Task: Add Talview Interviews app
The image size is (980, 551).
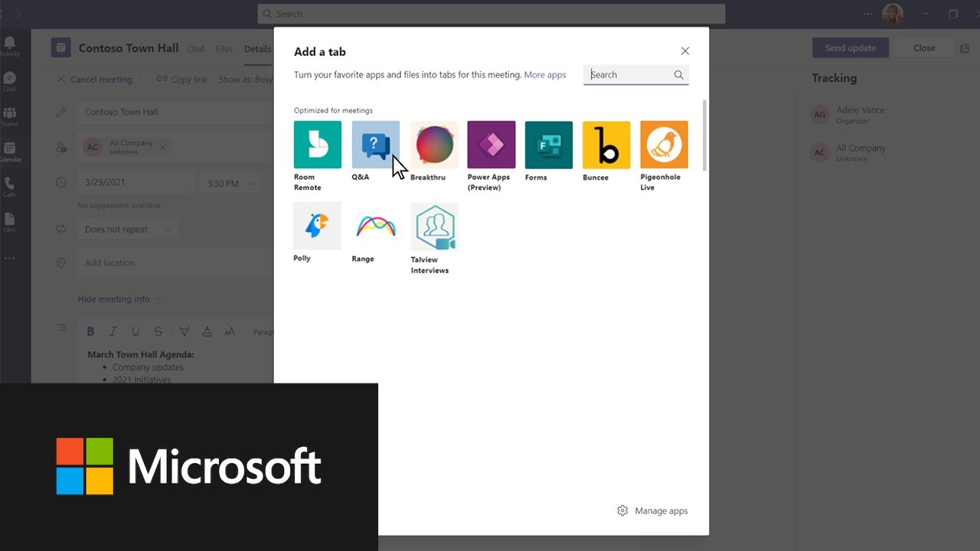Action: click(x=434, y=227)
